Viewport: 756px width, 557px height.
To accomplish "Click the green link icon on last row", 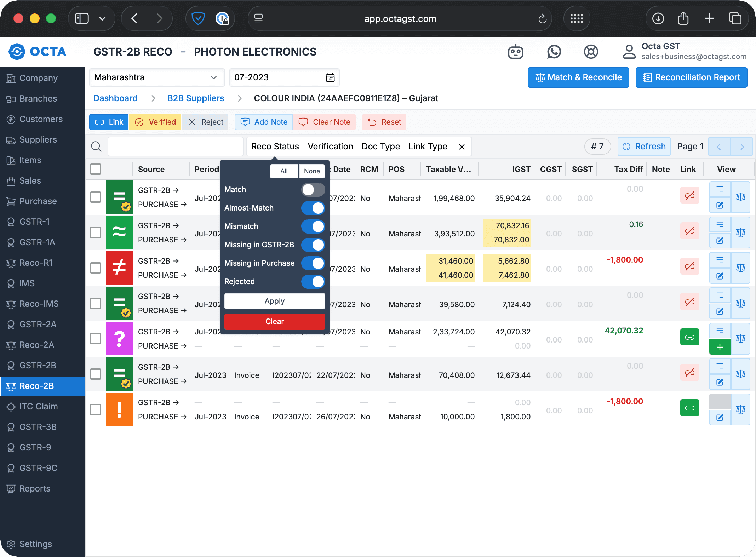I will pos(689,408).
